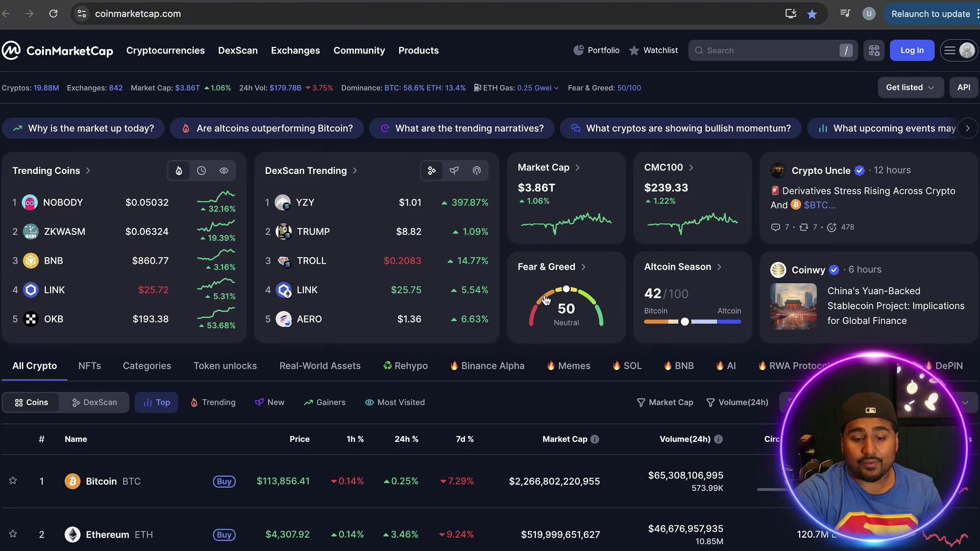980x551 pixels.
Task: Click the TRUMP token icon
Action: [283, 232]
